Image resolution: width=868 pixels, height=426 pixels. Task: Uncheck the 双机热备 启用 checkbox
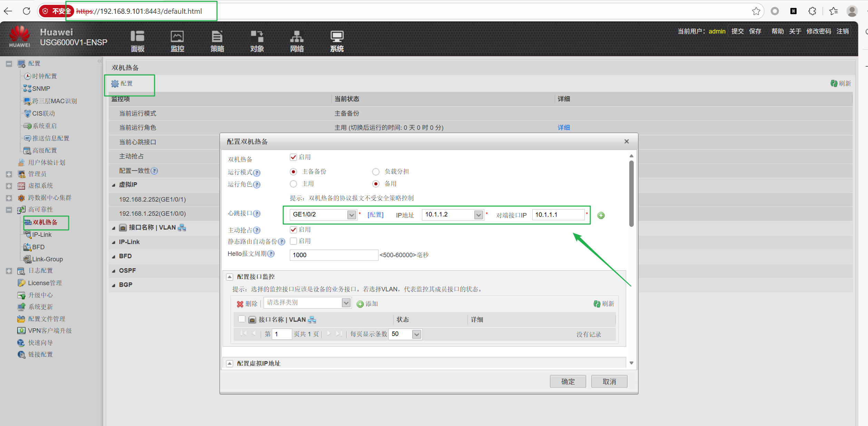(x=294, y=157)
